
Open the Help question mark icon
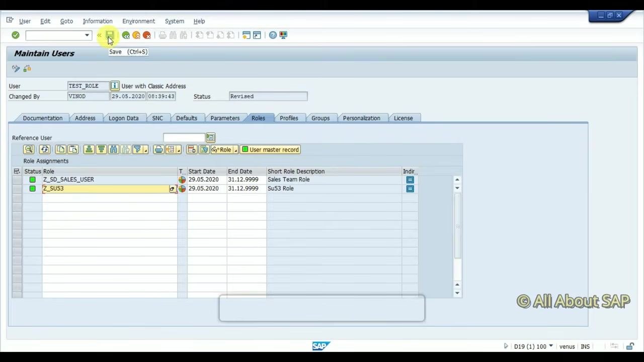273,35
